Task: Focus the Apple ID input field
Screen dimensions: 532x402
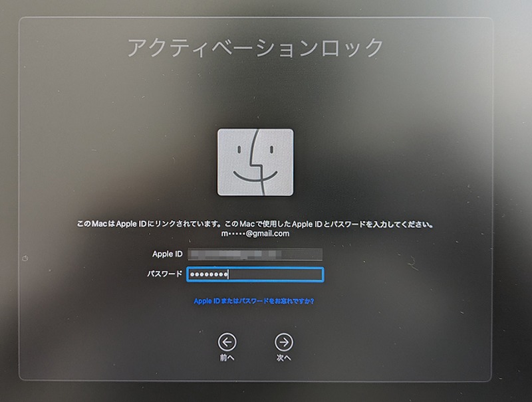Action: click(x=255, y=254)
